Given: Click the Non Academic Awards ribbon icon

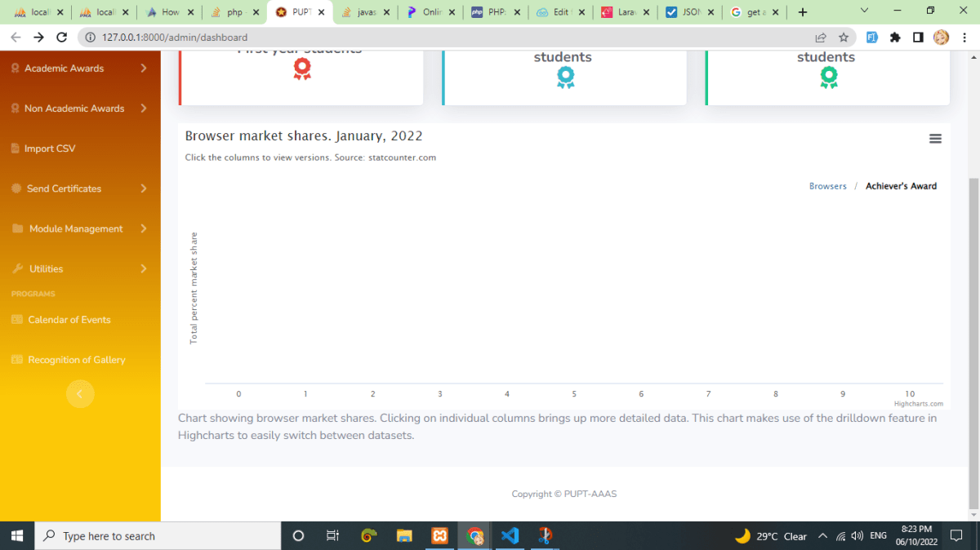Looking at the screenshot, I should (x=16, y=109).
